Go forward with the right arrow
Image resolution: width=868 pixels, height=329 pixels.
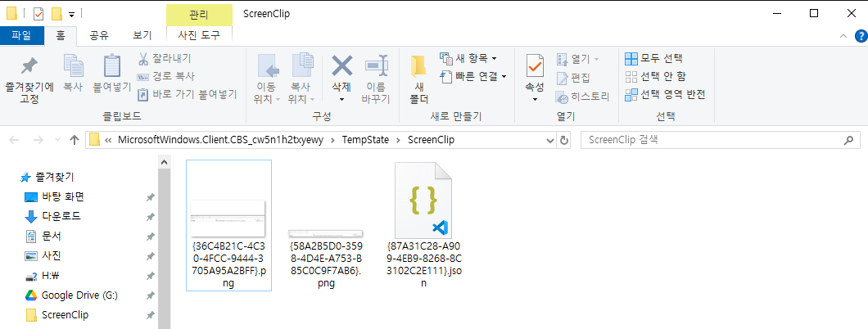(38, 140)
